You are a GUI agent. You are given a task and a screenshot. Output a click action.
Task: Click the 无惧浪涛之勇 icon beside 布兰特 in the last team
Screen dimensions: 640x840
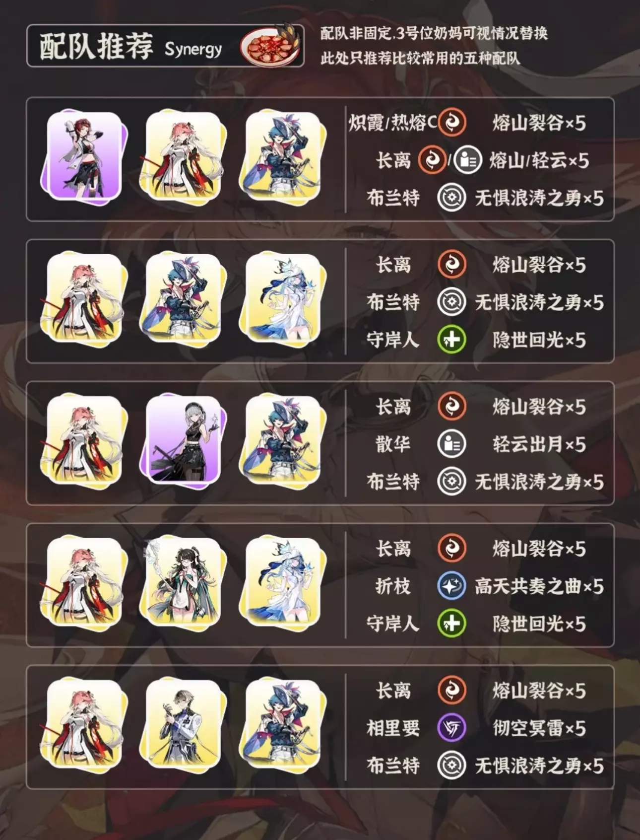452,766
